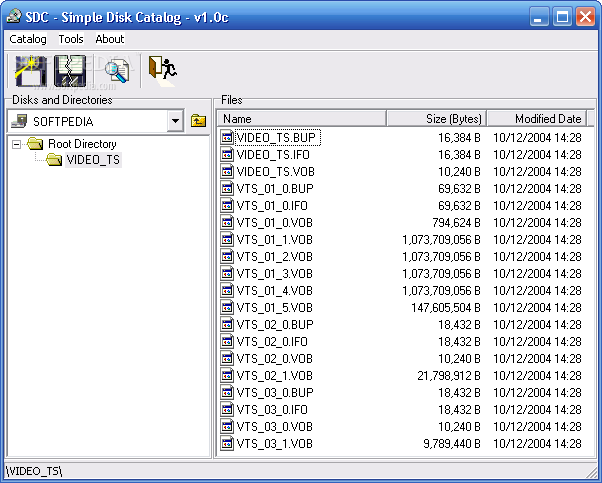Click the go up folder button
Screen dimensions: 602x483
click(x=198, y=121)
